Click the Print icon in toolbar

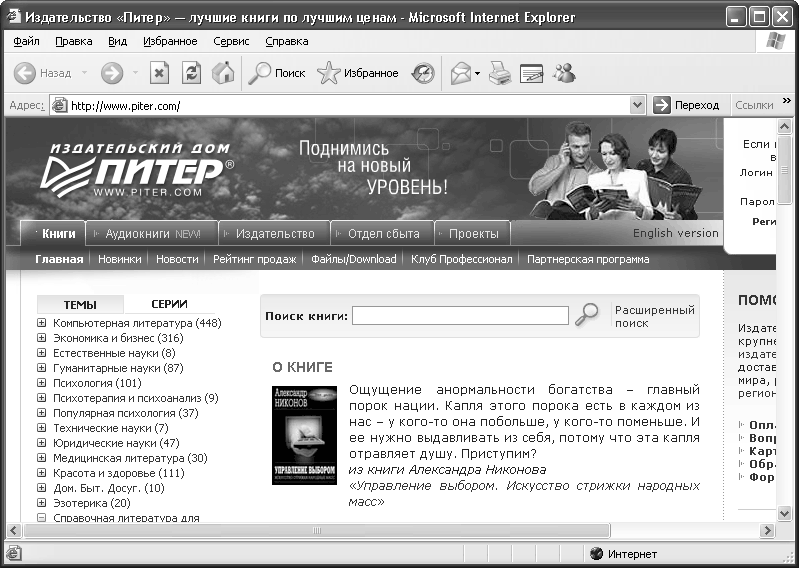[x=500, y=73]
